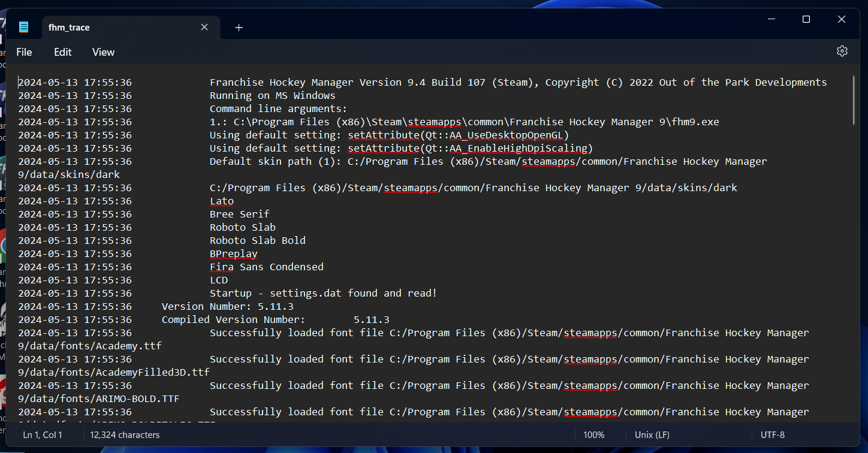Viewport: 868px width, 453px height.
Task: Click the 'Default skin path (1):' text
Action: [x=276, y=161]
